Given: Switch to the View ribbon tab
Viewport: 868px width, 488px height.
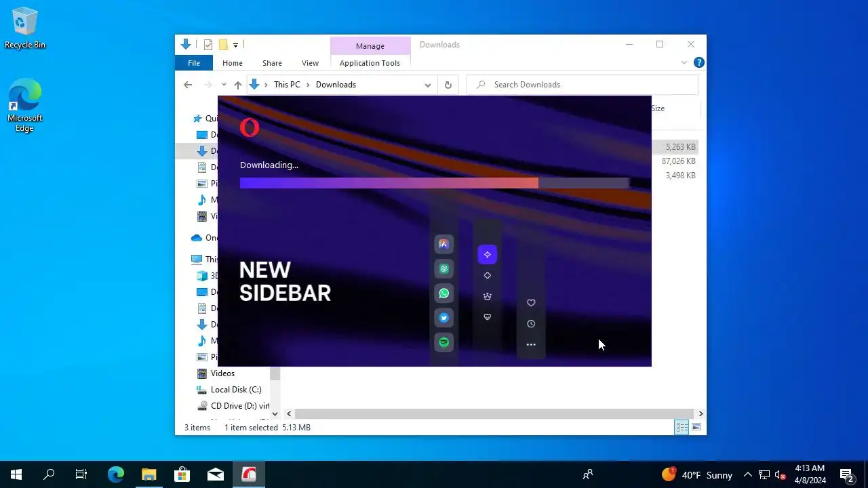Looking at the screenshot, I should click(x=310, y=63).
